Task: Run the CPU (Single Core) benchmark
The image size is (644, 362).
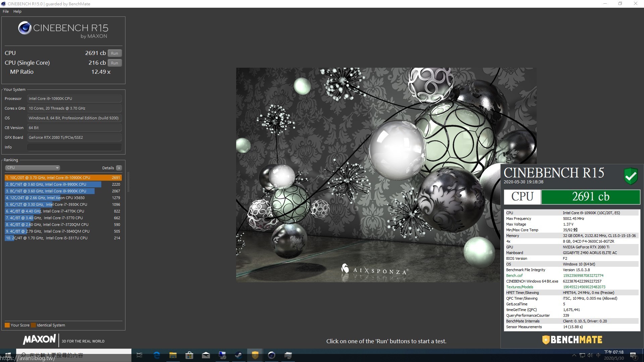Action: tap(115, 63)
